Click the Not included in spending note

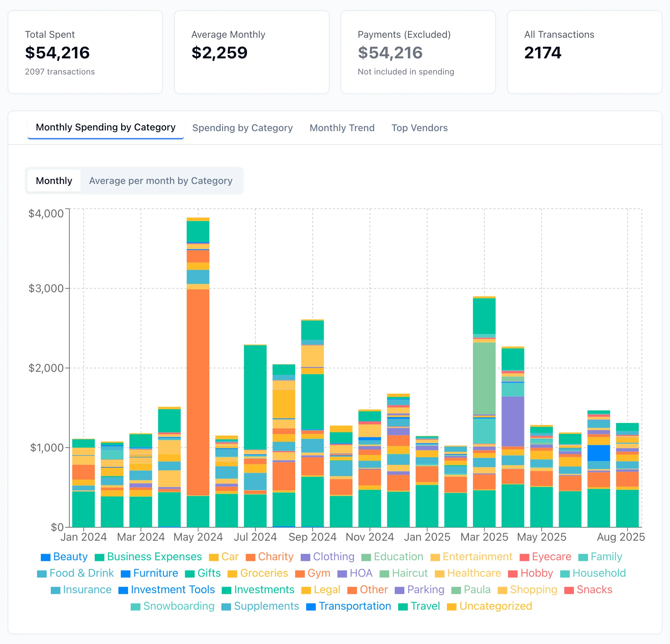(406, 72)
